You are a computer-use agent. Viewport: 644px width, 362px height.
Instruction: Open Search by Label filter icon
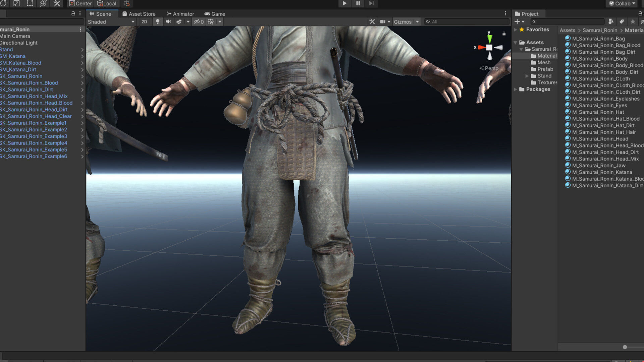622,22
